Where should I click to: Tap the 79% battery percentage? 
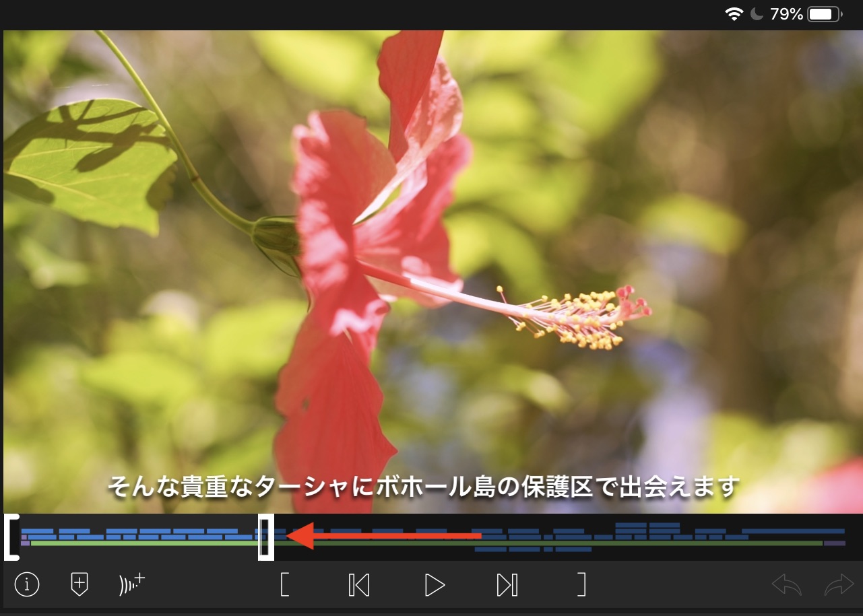point(786,14)
